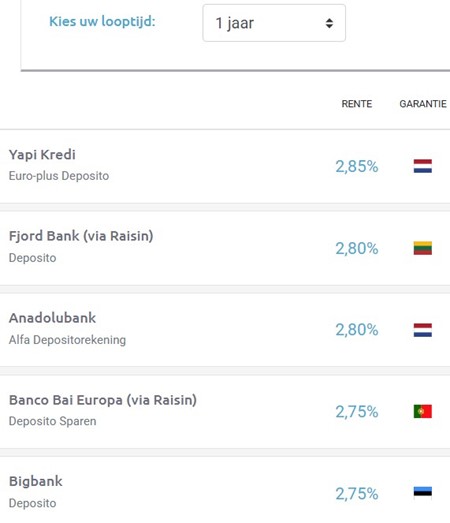The image size is (450, 523).
Task: Open Banco Bai Europa (via Raisin)
Action: coord(103,400)
